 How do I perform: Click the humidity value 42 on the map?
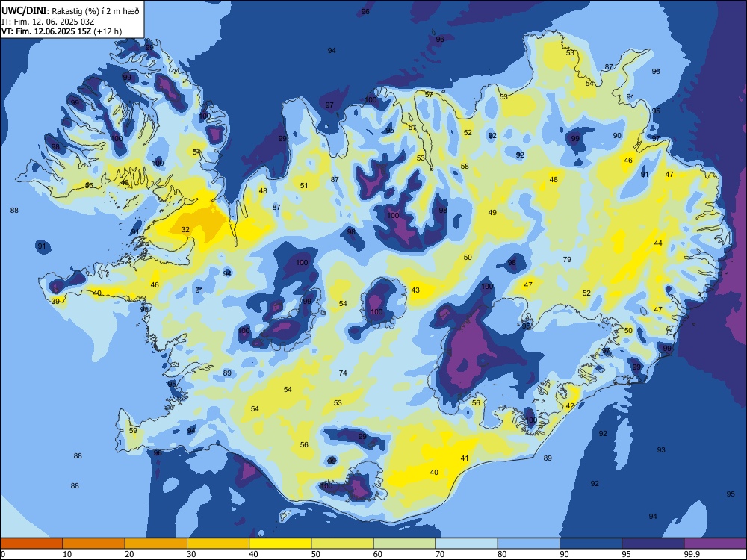570,405
